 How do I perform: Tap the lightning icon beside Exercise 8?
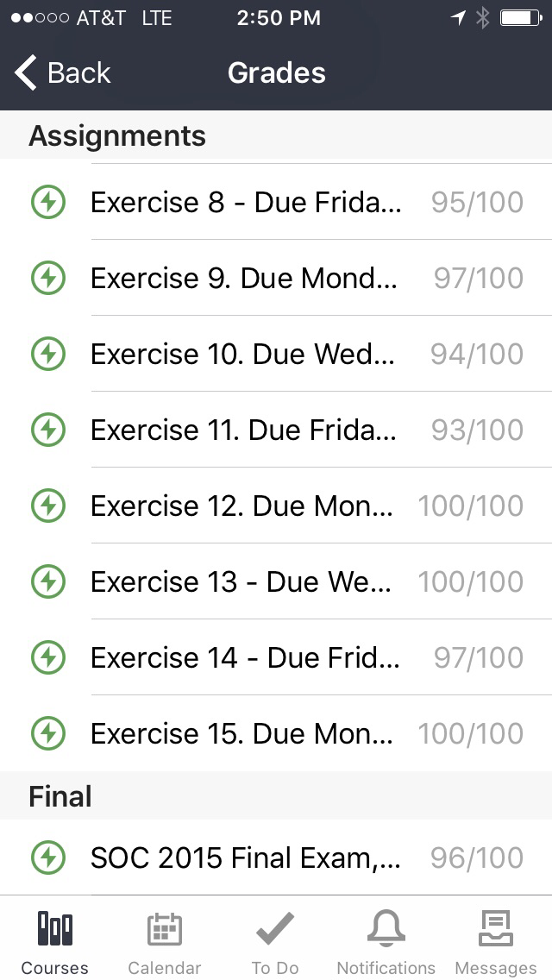click(x=48, y=203)
